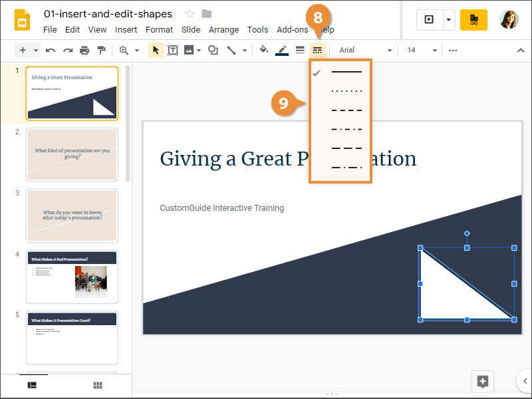Click the slide panel scrollbar
The image size is (532, 399).
coord(128,124)
